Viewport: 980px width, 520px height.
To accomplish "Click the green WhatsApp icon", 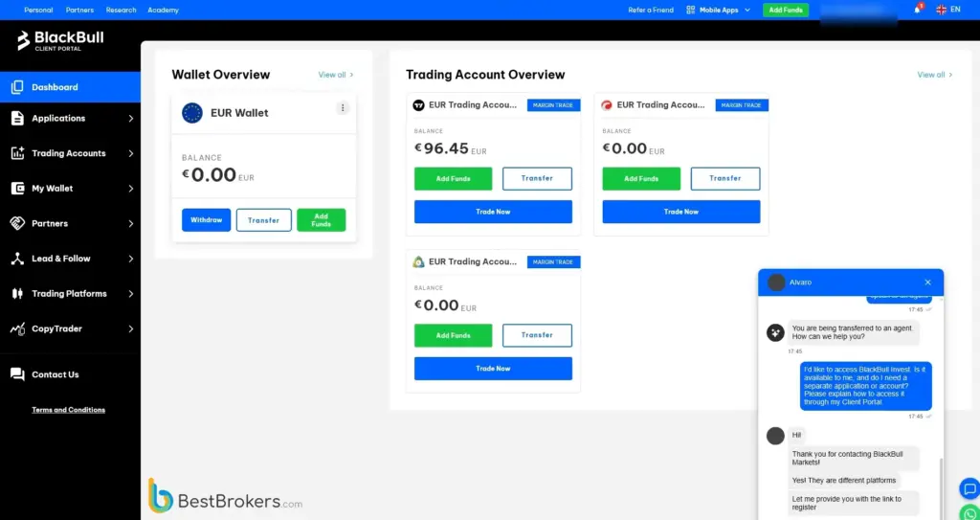I will coord(970,513).
